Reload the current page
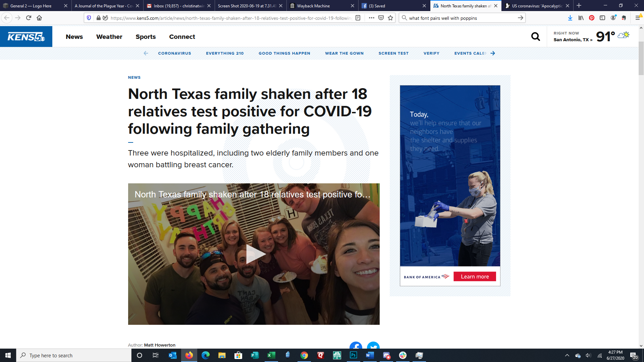Viewport: 644px width, 362px height. (29, 18)
